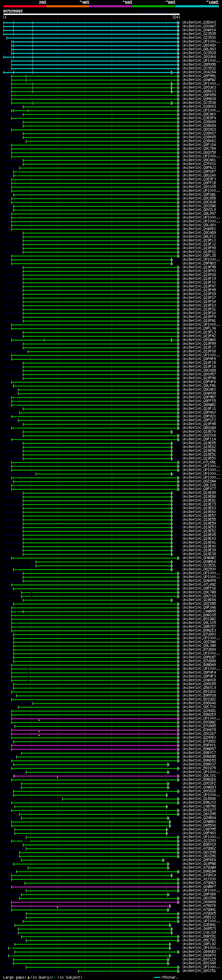Open hit UniRef100_Q6R613
The height and width of the screenshot is (980, 222).
(x=199, y=91)
